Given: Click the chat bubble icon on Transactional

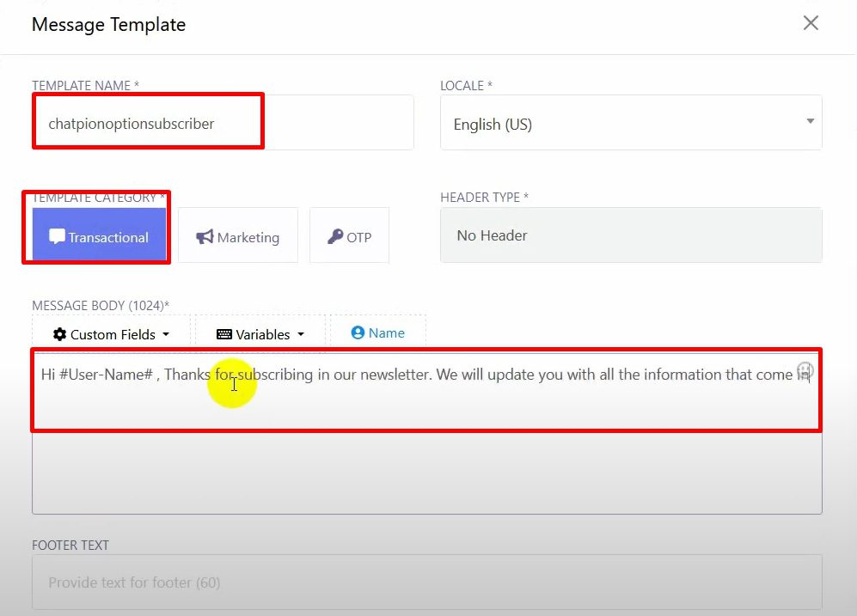Looking at the screenshot, I should click(58, 237).
